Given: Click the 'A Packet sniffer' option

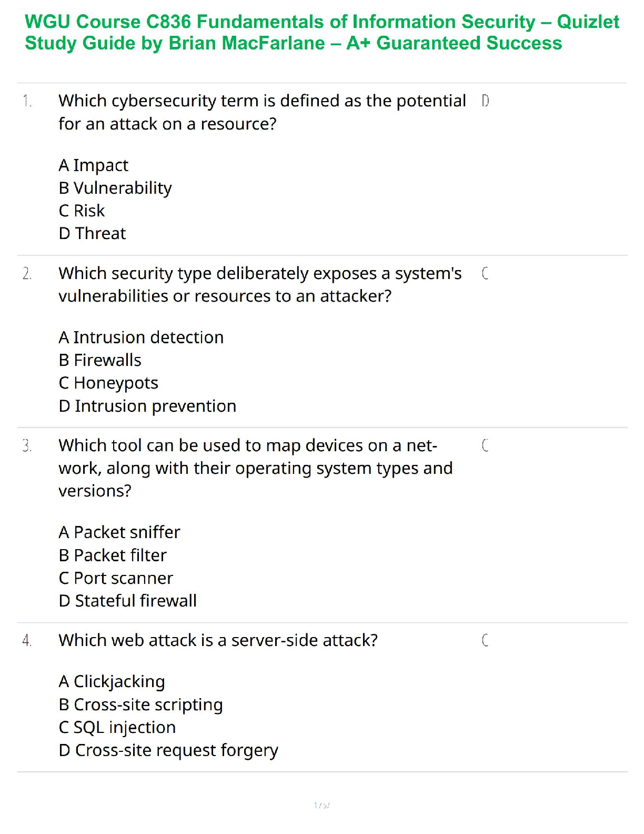Looking at the screenshot, I should point(119,532).
